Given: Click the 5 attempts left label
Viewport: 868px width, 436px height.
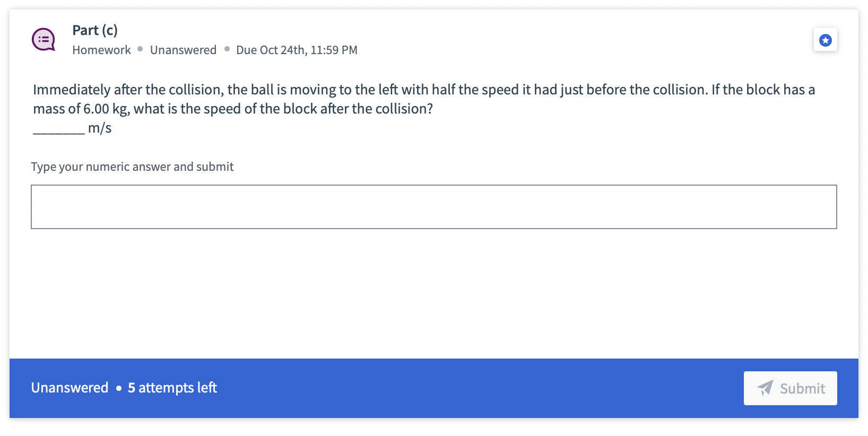Looking at the screenshot, I should 171,388.
